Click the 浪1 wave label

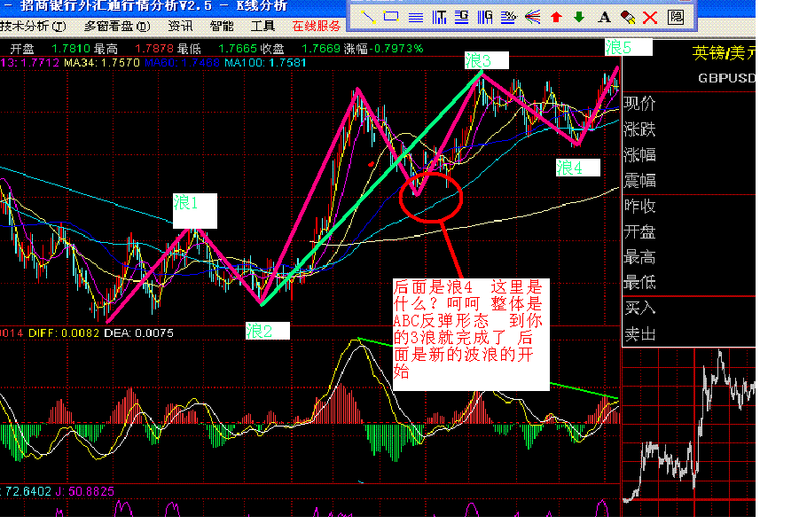tap(194, 210)
